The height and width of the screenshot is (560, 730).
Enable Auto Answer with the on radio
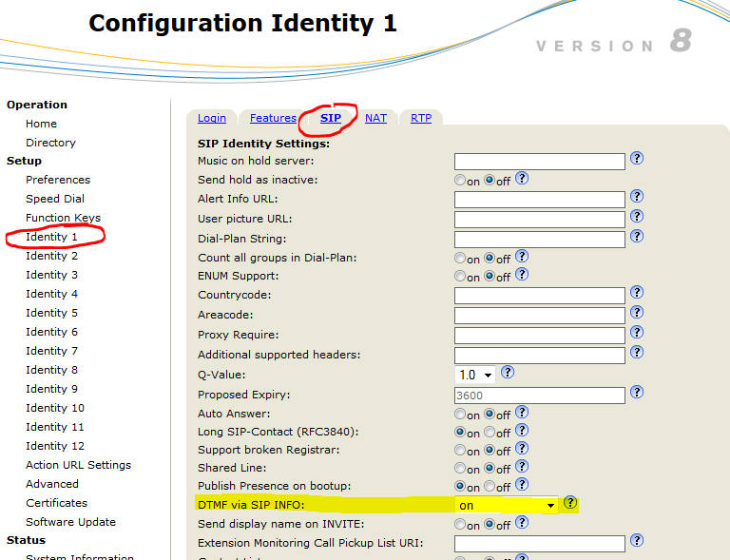coord(460,415)
